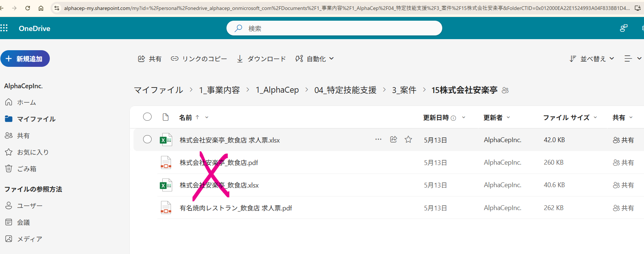Screen dimensions: 644x254
Task: Click the 新規追加 button
Action: (x=25, y=59)
